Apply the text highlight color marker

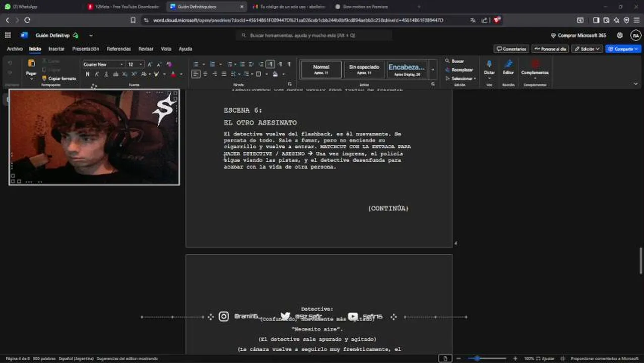click(x=157, y=74)
